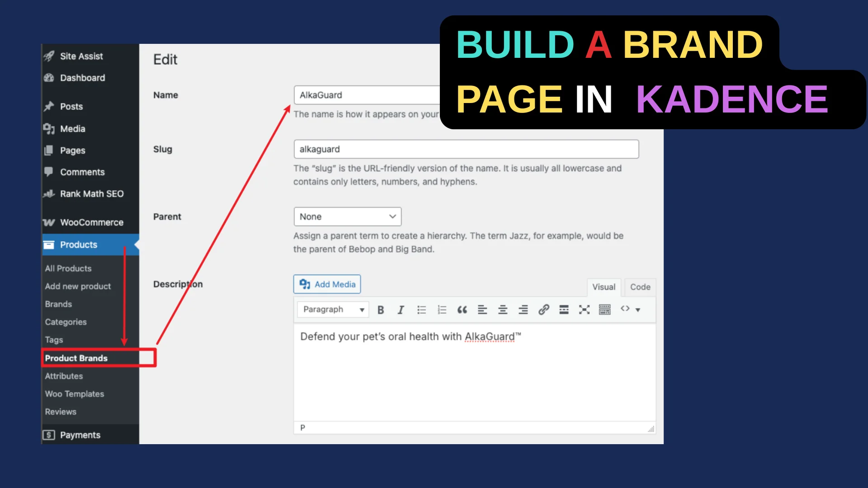This screenshot has width=868, height=488.
Task: Open the Paragraph style dropdown
Action: point(333,310)
